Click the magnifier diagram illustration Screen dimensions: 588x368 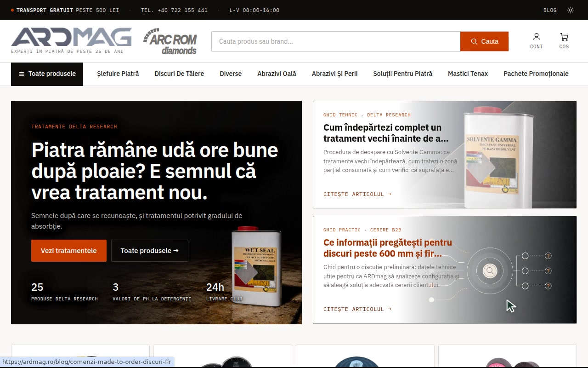click(490, 270)
